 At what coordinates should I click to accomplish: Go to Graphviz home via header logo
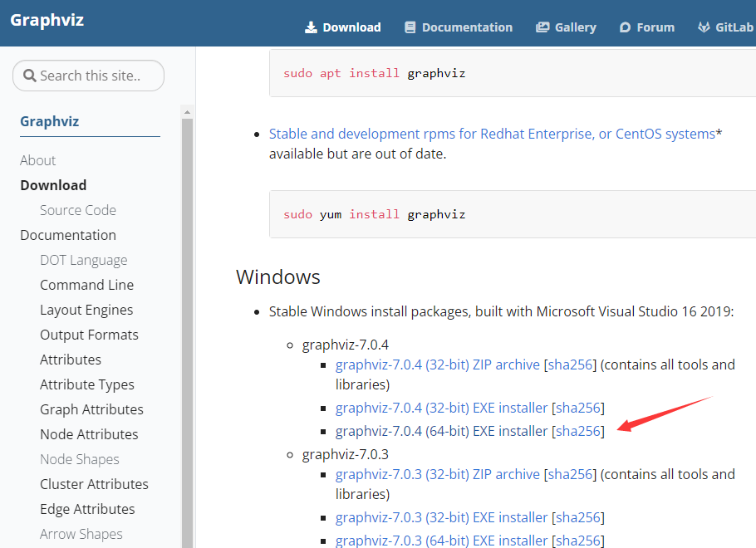coord(47,20)
